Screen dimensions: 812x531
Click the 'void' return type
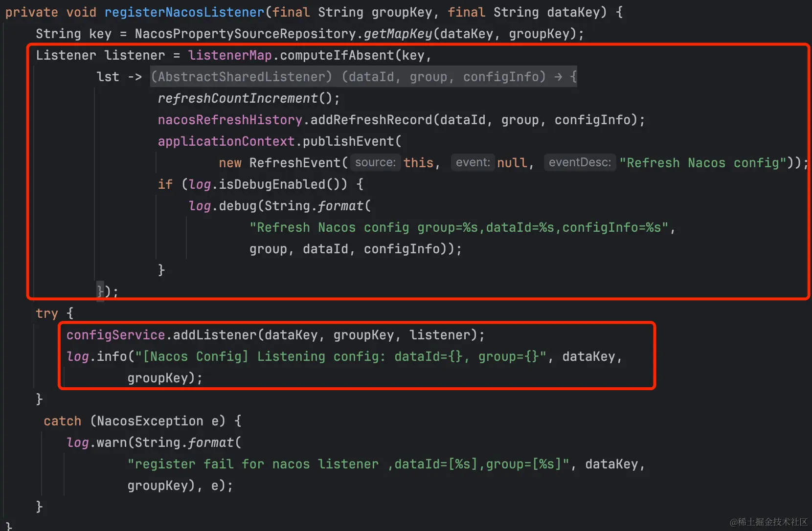pos(81,12)
